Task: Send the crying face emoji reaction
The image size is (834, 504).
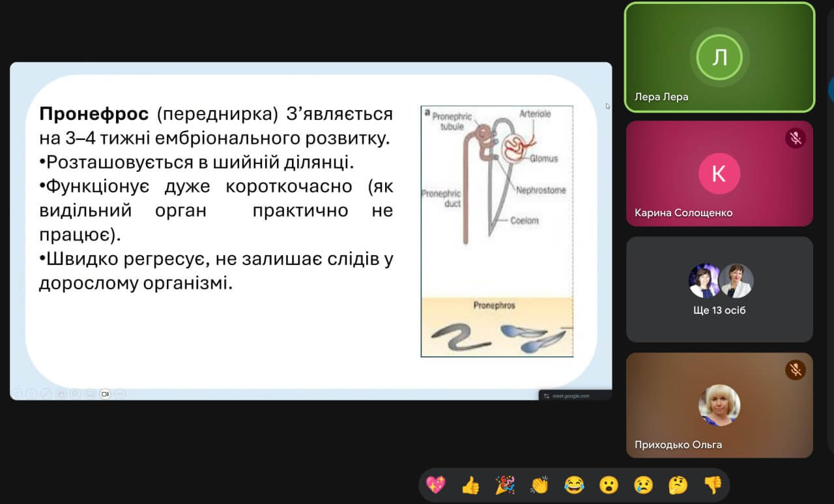Action: tap(643, 484)
